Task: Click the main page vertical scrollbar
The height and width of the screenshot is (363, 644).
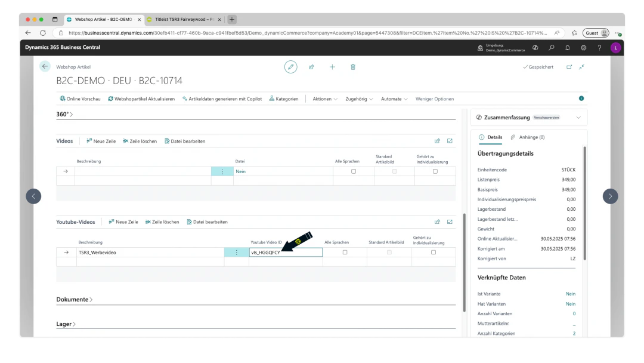Action: pos(465,262)
